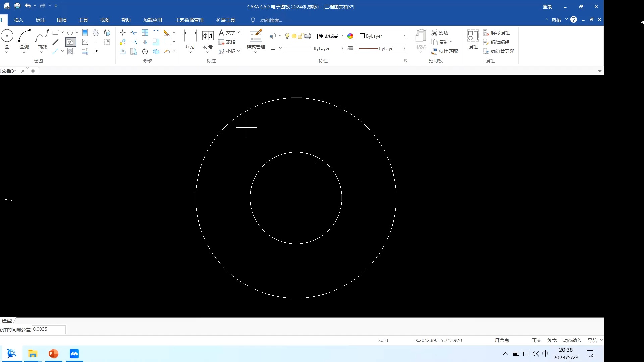The image size is (644, 362).
Task: Toggle the layer lock padlock
Action: pos(301,36)
